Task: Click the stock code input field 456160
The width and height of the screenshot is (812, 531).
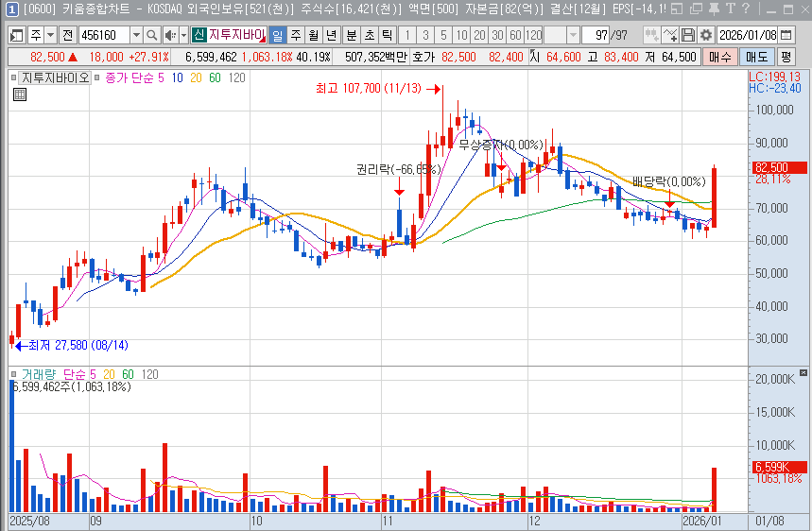Action: click(x=105, y=35)
